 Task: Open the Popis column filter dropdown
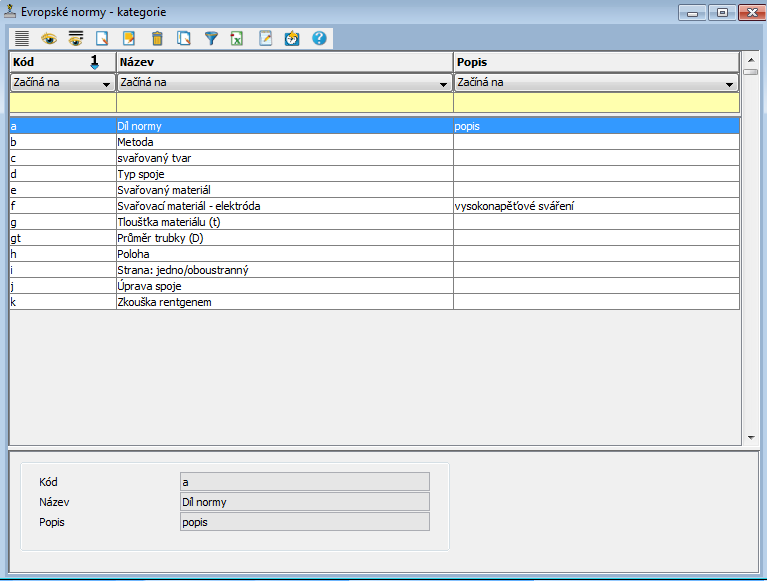point(729,84)
